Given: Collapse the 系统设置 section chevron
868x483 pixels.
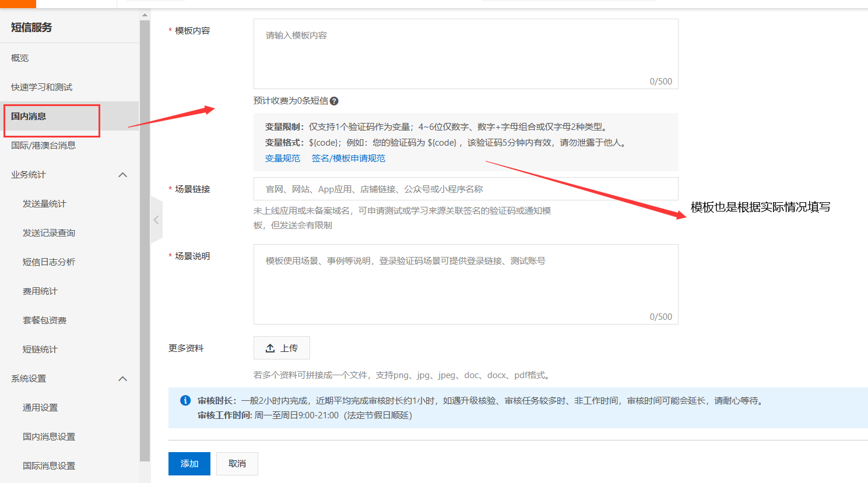Looking at the screenshot, I should click(x=122, y=379).
